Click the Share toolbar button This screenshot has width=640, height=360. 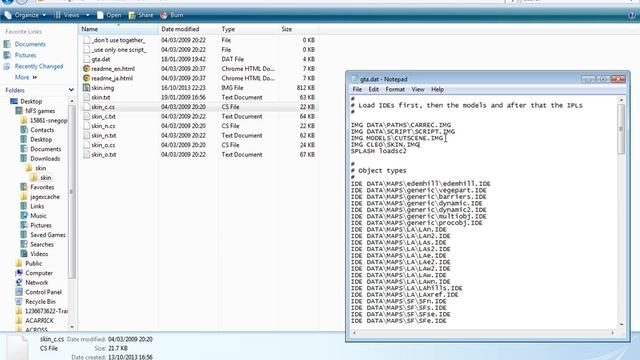tap(141, 15)
